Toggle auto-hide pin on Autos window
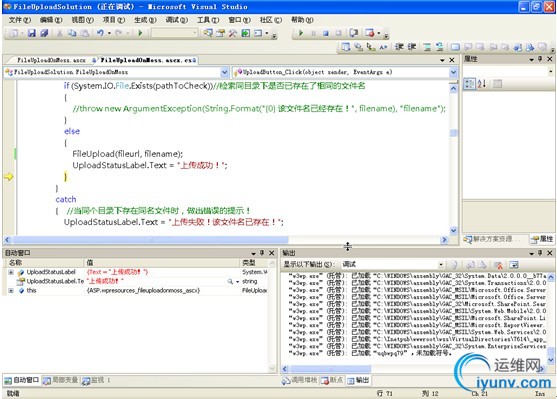 [x=262, y=253]
